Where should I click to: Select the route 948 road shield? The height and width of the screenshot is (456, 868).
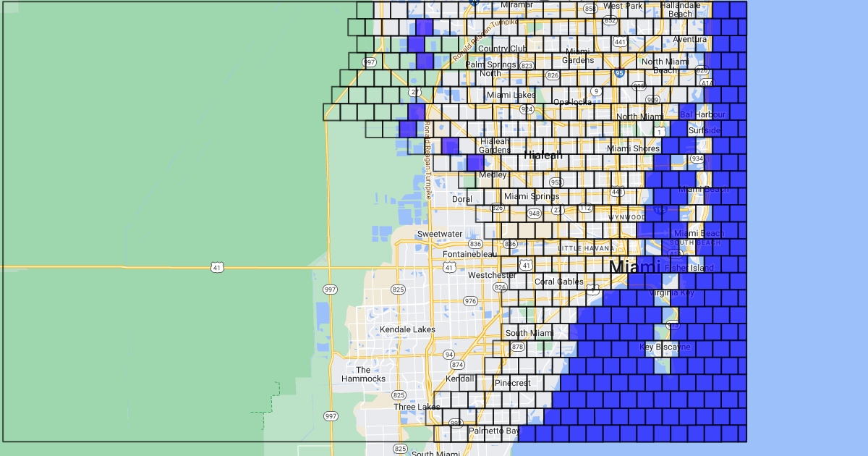[534, 214]
